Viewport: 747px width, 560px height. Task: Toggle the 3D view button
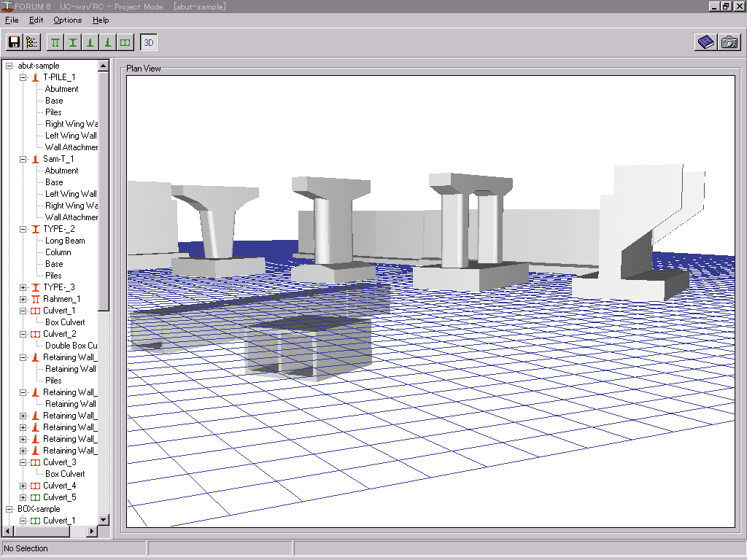149,43
